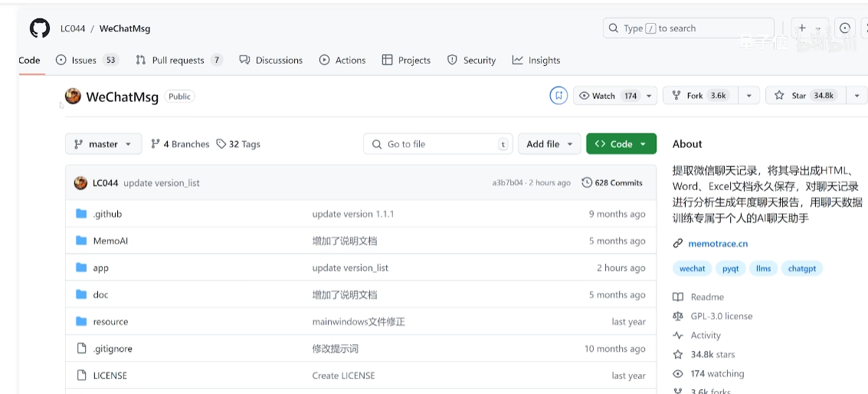Viewport: 868px width, 394px height.
Task: Click the commit history clock icon
Action: pyautogui.click(x=587, y=182)
